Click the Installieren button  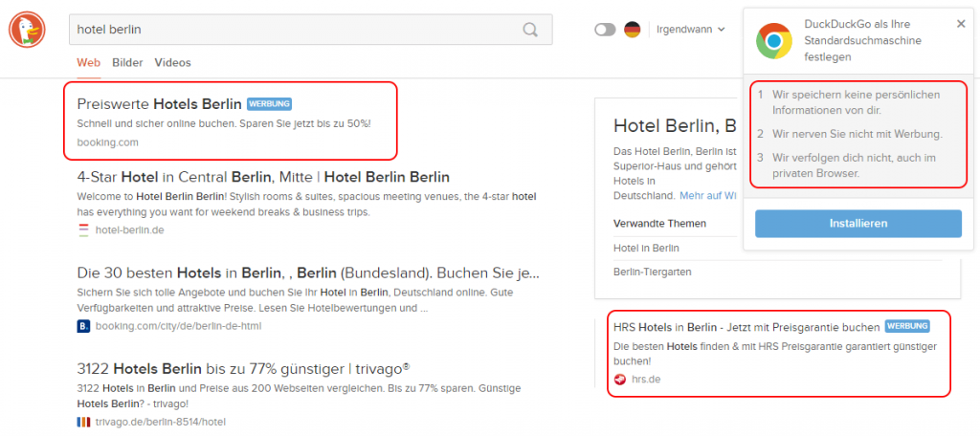coord(858,224)
